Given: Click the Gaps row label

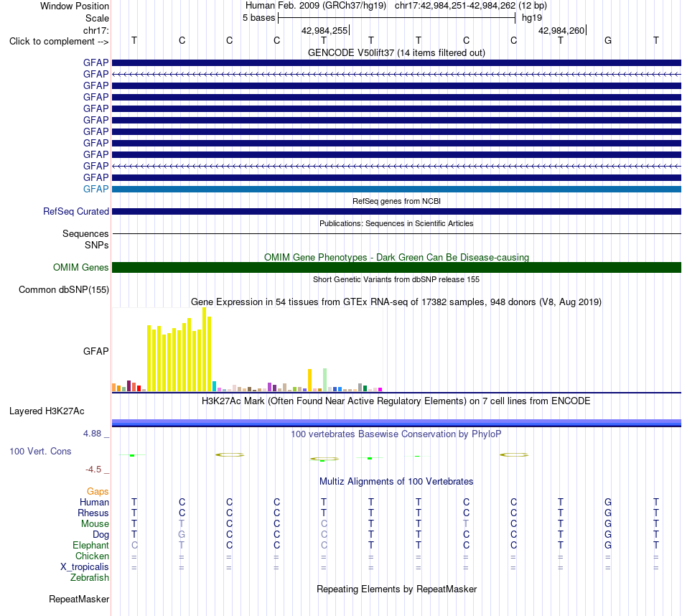Looking at the screenshot, I should tap(98, 491).
